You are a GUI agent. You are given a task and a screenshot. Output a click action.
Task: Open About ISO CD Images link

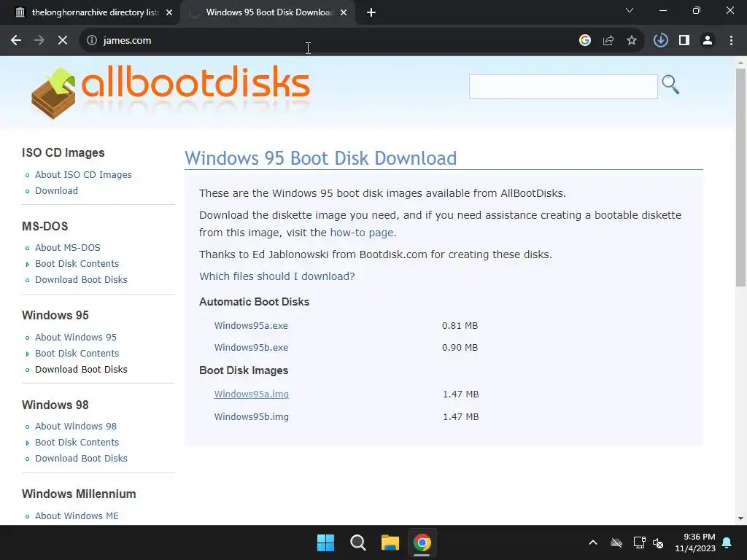83,175
